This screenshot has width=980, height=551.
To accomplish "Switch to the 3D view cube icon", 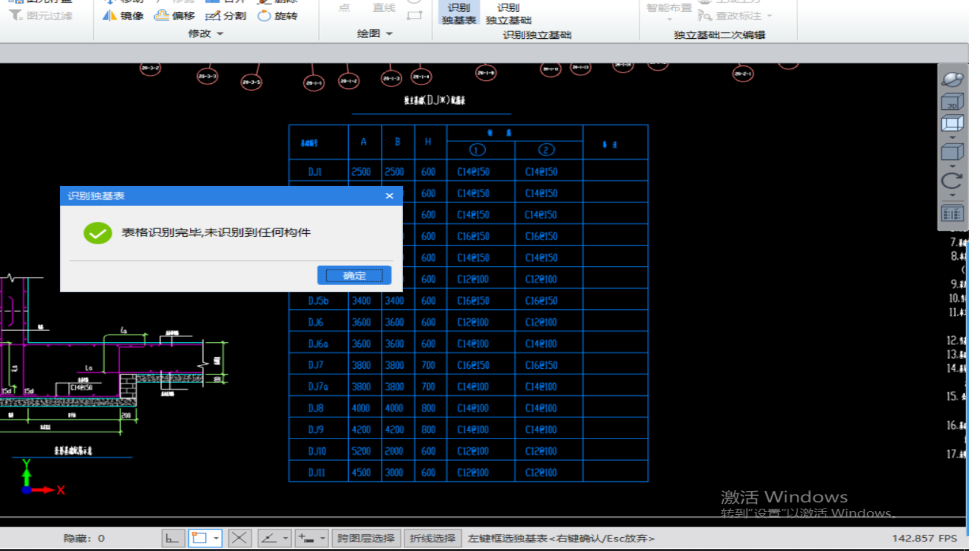I will click(x=952, y=102).
